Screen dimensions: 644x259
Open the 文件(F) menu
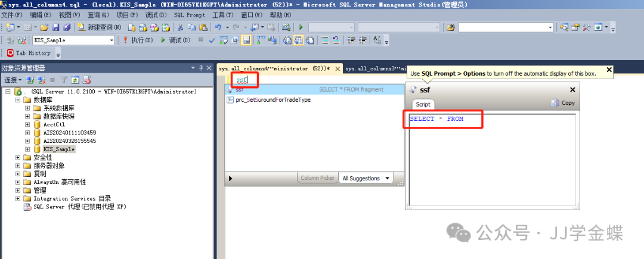tap(13, 15)
